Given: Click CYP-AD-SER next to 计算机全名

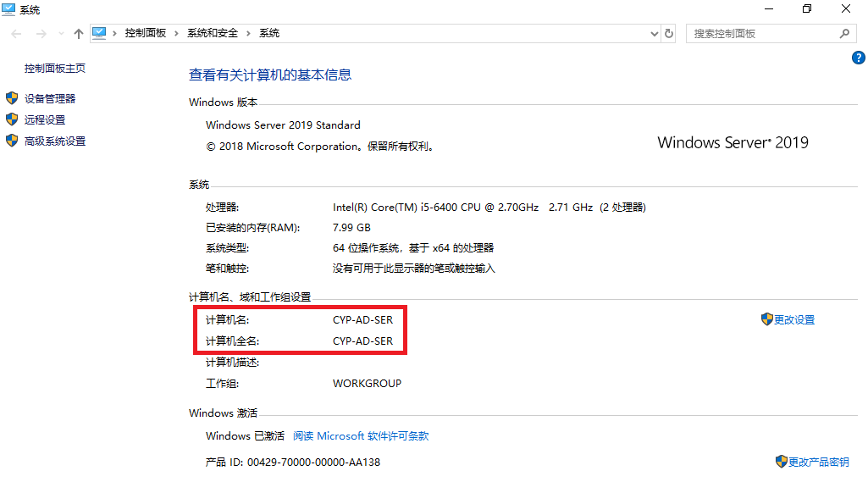Looking at the screenshot, I should 362,341.
